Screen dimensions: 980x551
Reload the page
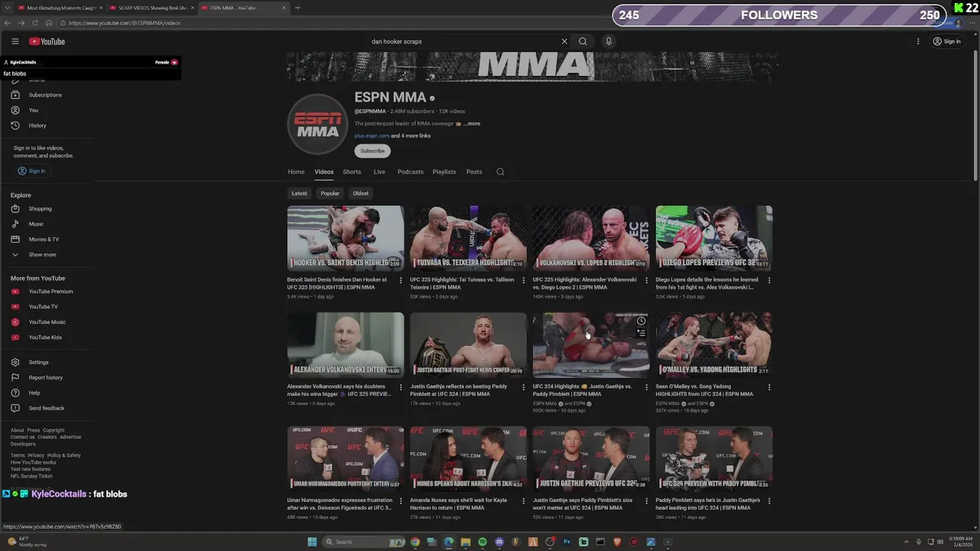(34, 23)
